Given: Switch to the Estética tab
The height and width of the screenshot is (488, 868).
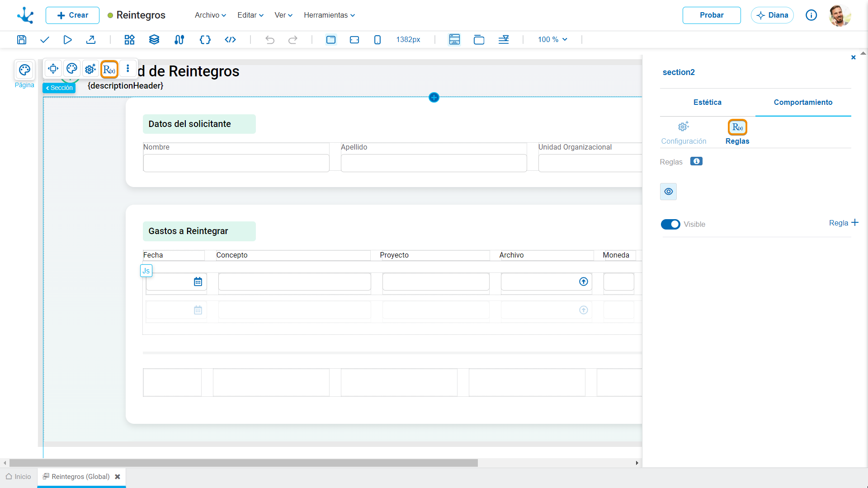Looking at the screenshot, I should point(708,103).
